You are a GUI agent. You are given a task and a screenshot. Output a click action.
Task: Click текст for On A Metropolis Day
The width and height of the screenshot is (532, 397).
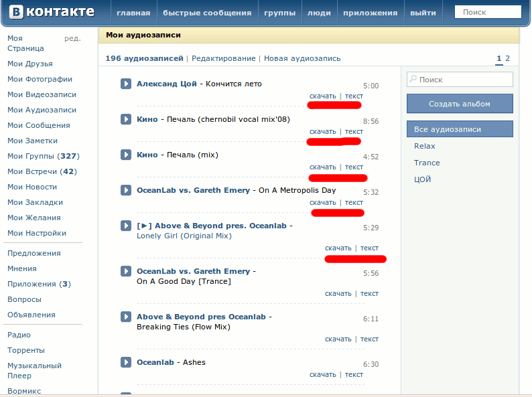(x=354, y=202)
